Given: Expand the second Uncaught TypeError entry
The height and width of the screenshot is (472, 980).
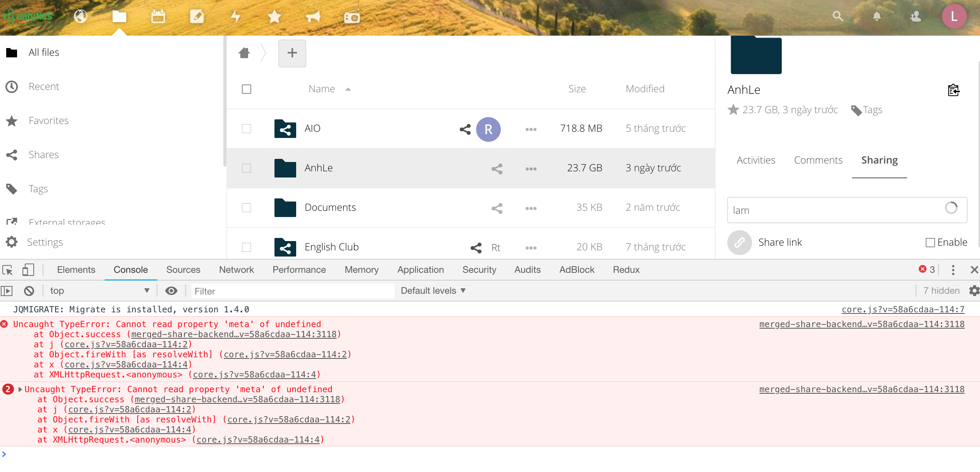Looking at the screenshot, I should click(20, 389).
